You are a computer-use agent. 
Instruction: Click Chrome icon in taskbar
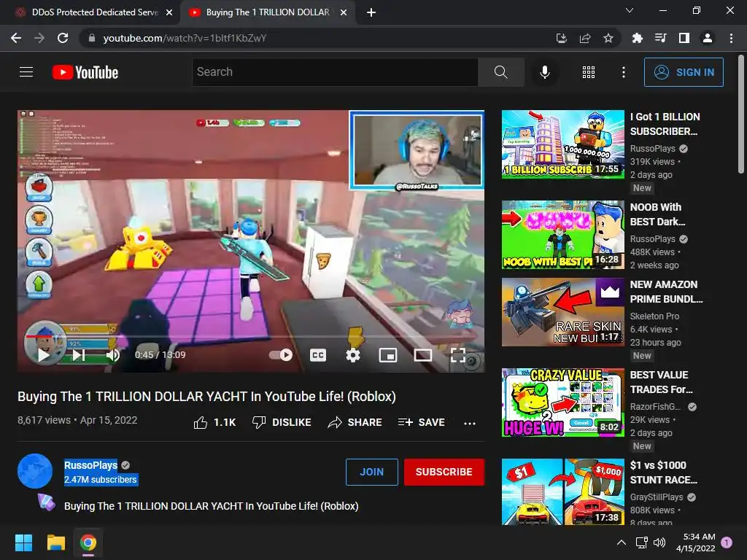tap(88, 542)
